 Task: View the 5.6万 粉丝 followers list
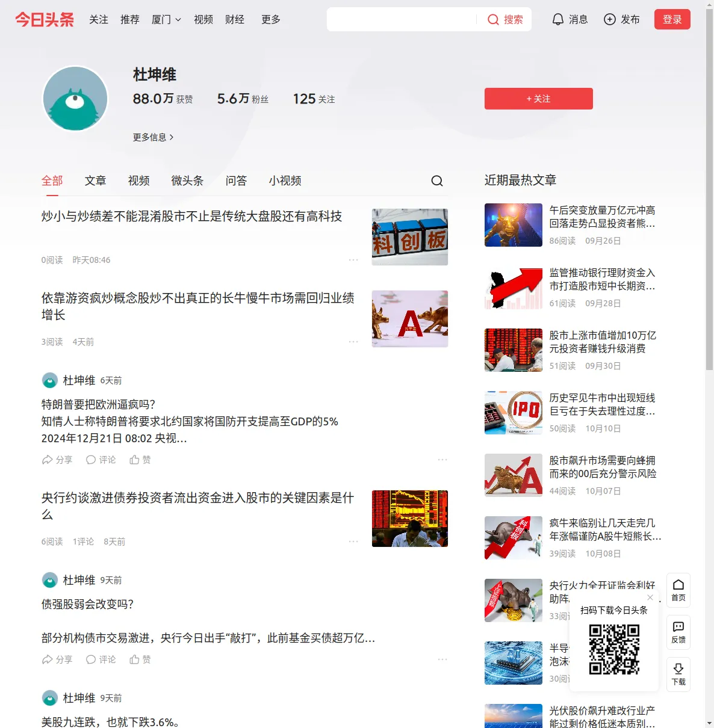point(243,99)
